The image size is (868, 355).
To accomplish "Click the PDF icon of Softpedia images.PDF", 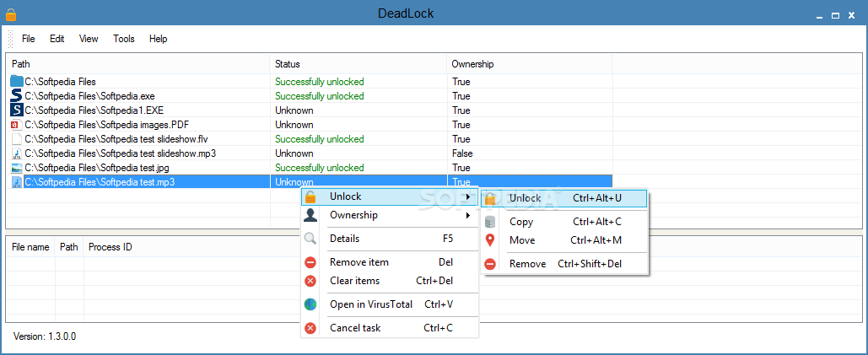I will tap(17, 125).
